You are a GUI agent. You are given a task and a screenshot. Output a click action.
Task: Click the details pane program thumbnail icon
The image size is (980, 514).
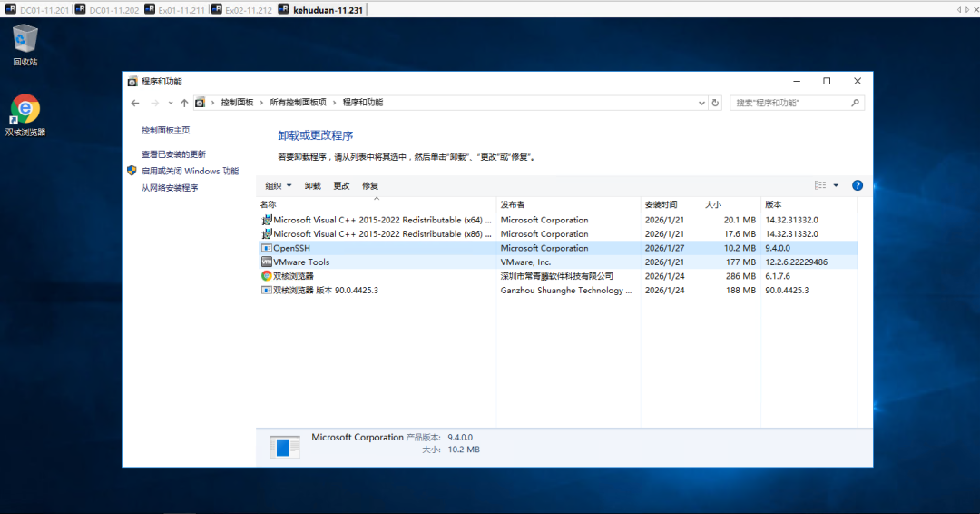[284, 447]
